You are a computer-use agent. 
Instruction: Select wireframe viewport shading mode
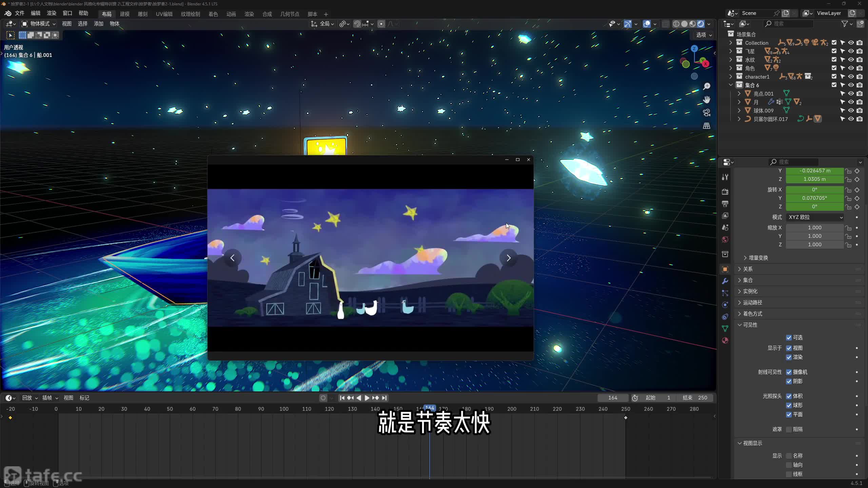(676, 24)
